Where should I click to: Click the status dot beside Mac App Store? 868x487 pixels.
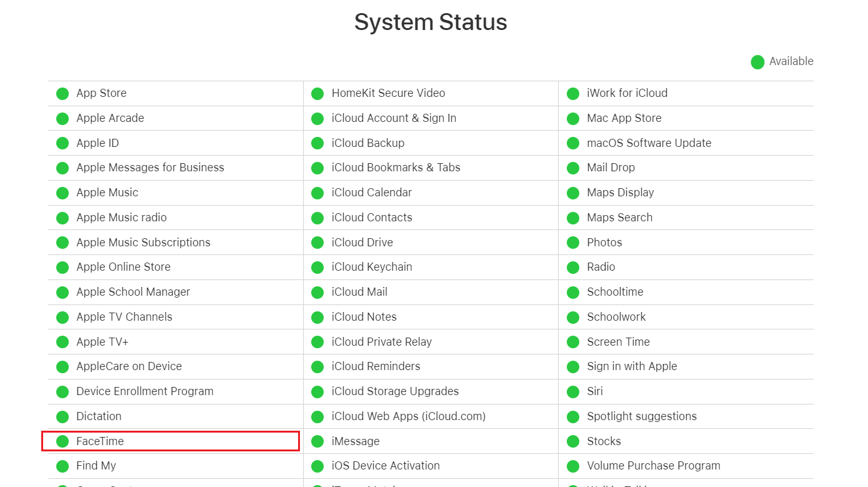tap(573, 118)
